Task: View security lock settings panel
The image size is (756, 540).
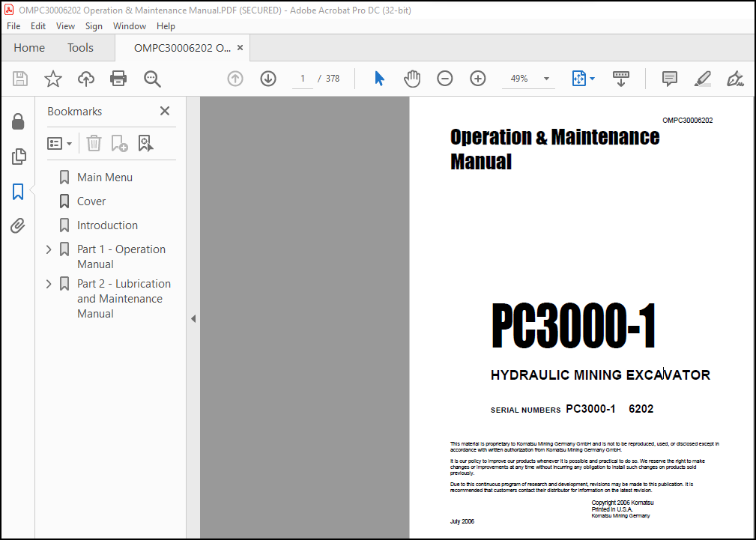Action: 18,122
